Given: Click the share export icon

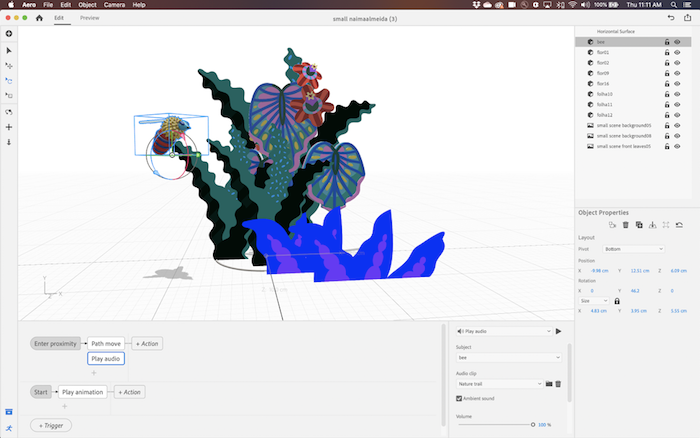Looking at the screenshot, I should click(688, 18).
